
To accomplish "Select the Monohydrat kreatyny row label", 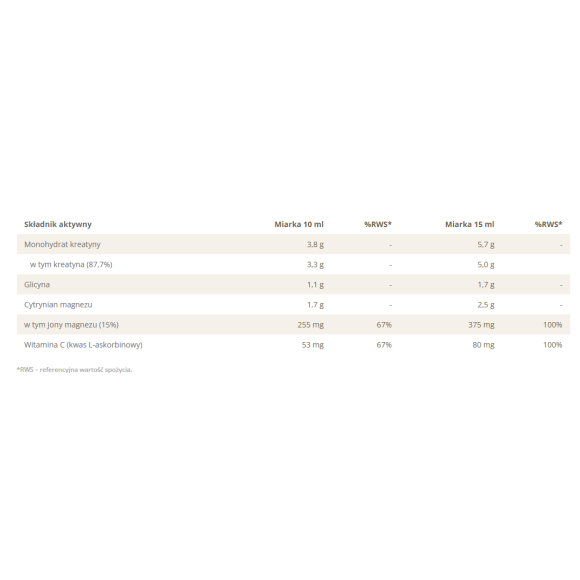I will coord(62,245).
